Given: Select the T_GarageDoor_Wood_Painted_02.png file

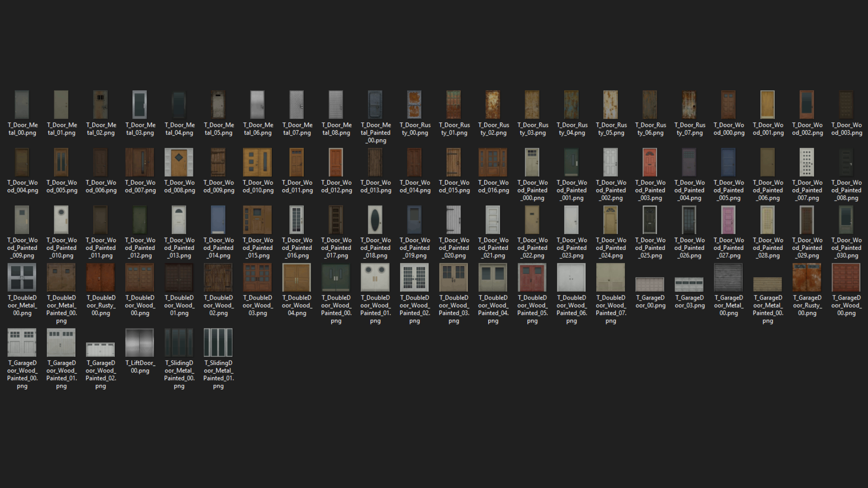Looking at the screenshot, I should pos(100,349).
